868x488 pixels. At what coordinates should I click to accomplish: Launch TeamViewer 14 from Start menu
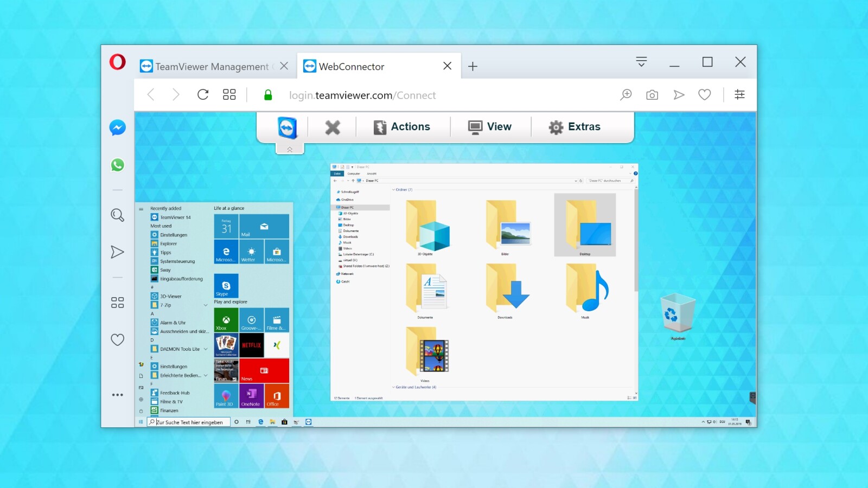click(171, 217)
